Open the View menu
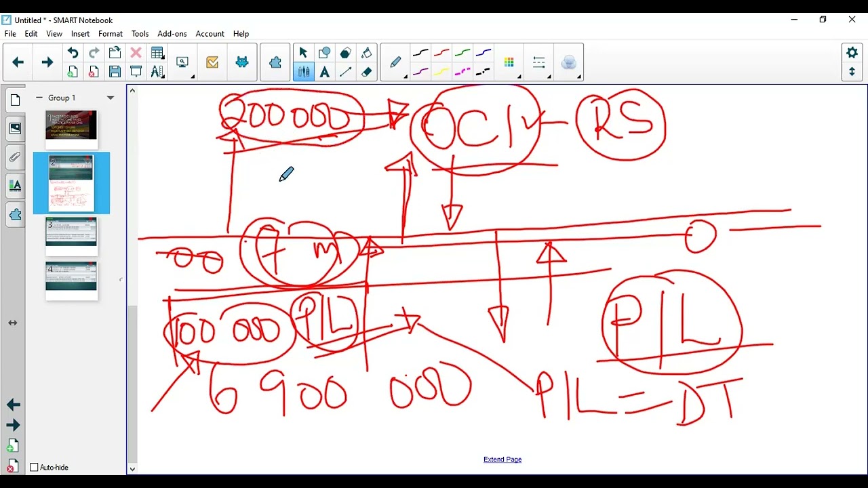 tap(54, 34)
